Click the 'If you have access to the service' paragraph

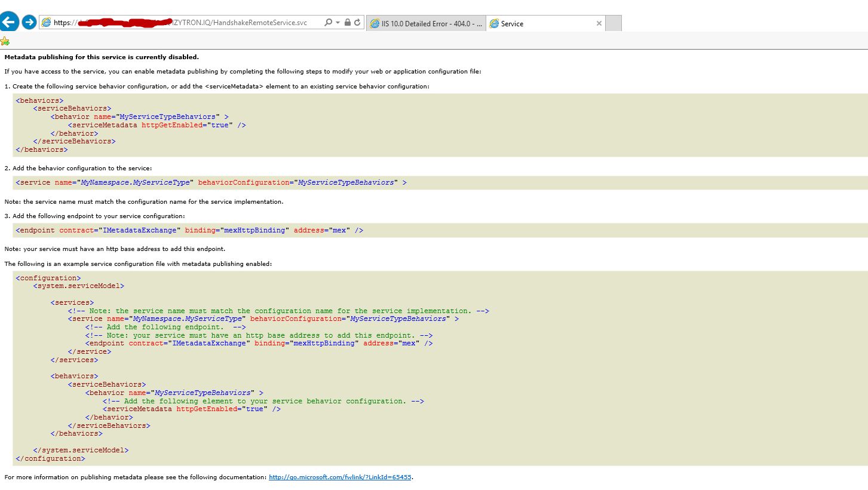click(243, 72)
